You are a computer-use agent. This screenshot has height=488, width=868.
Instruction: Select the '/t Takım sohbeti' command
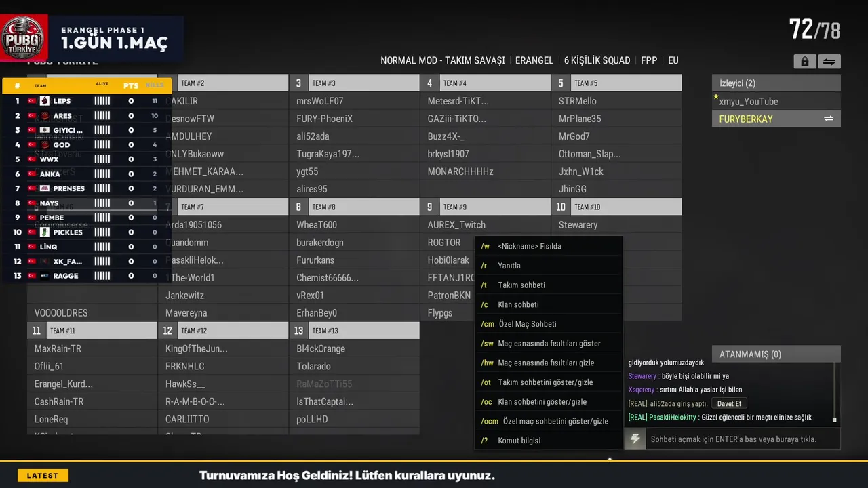(x=548, y=285)
